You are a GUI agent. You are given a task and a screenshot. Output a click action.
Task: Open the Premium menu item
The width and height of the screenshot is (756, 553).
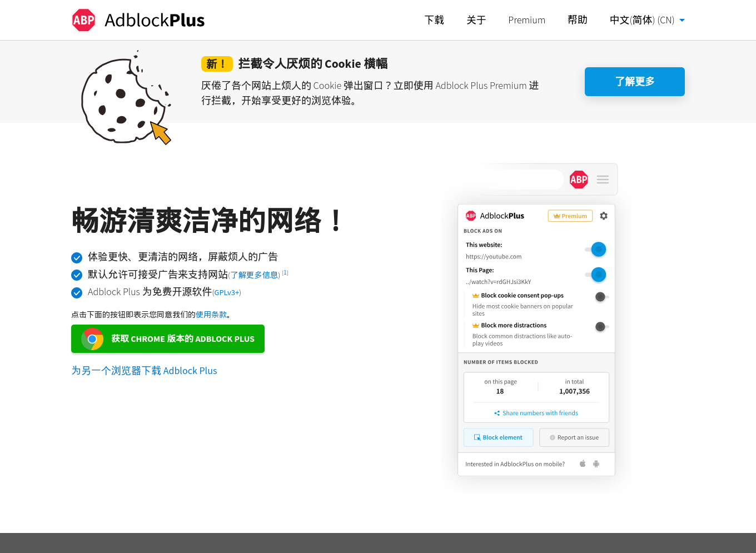coord(526,20)
